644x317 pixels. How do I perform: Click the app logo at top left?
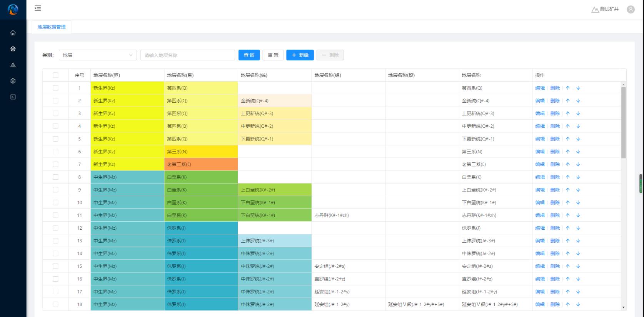13,10
